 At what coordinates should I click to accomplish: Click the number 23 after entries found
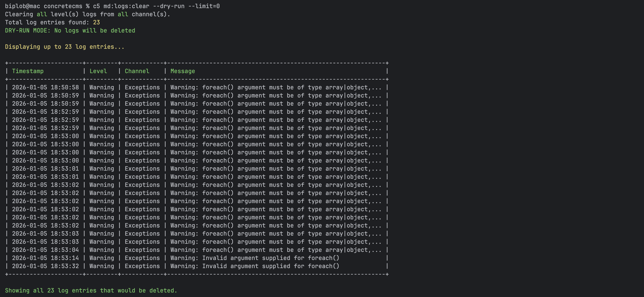[96, 23]
